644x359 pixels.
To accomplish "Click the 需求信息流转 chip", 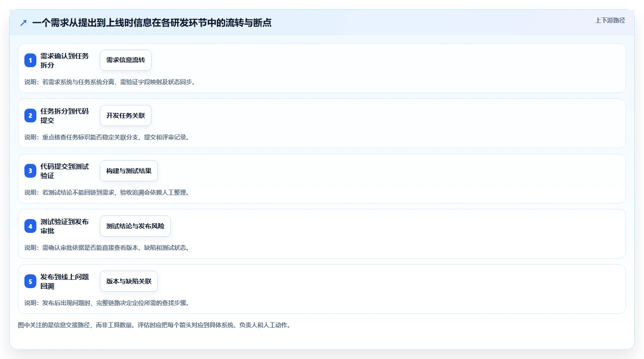I will 126,60.
